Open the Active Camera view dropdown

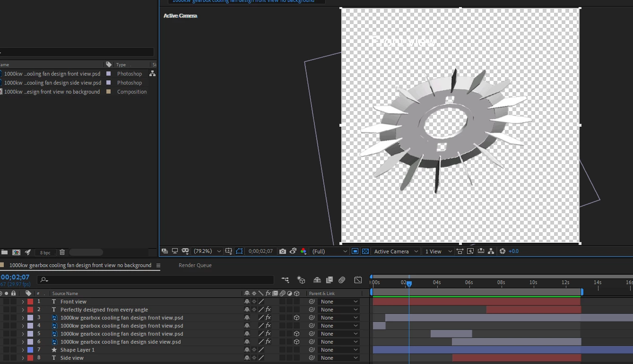pyautogui.click(x=396, y=251)
